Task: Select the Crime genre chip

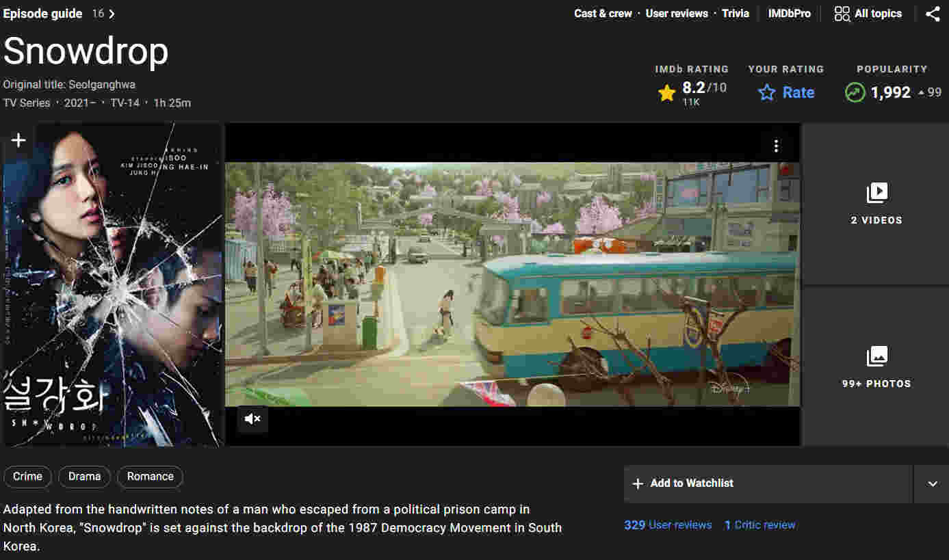Action: [27, 477]
